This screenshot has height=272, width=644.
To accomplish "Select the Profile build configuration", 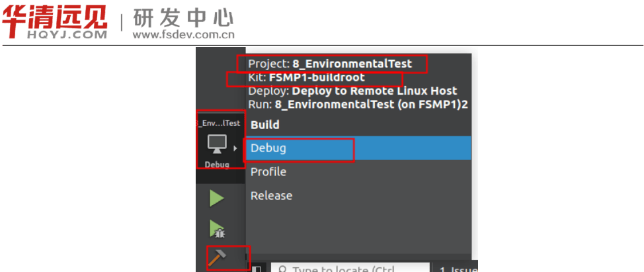I will tap(268, 172).
